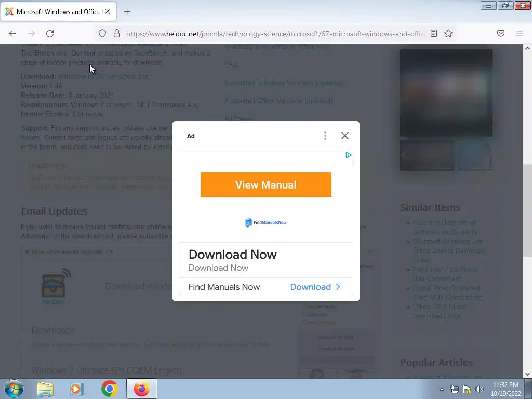
Task: Click the Popular Articles heading
Action: point(436,362)
